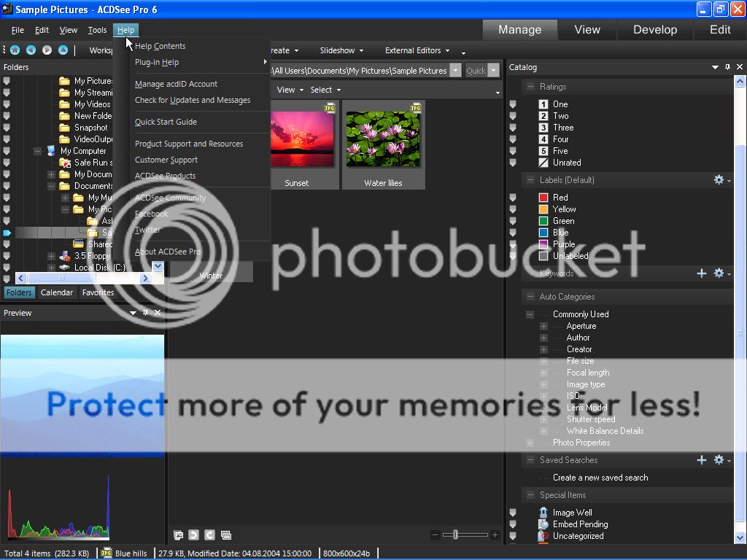
Task: Select the Unrated rating icon
Action: [543, 163]
